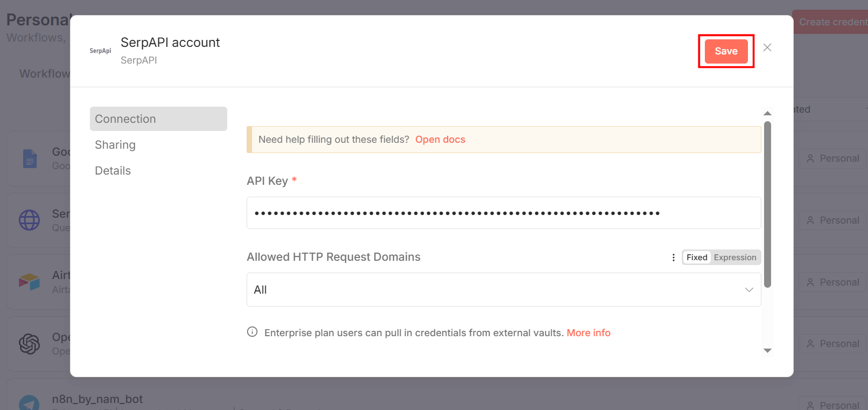The image size is (868, 410).
Task: Click the Airtable credential icon
Action: pos(30,282)
